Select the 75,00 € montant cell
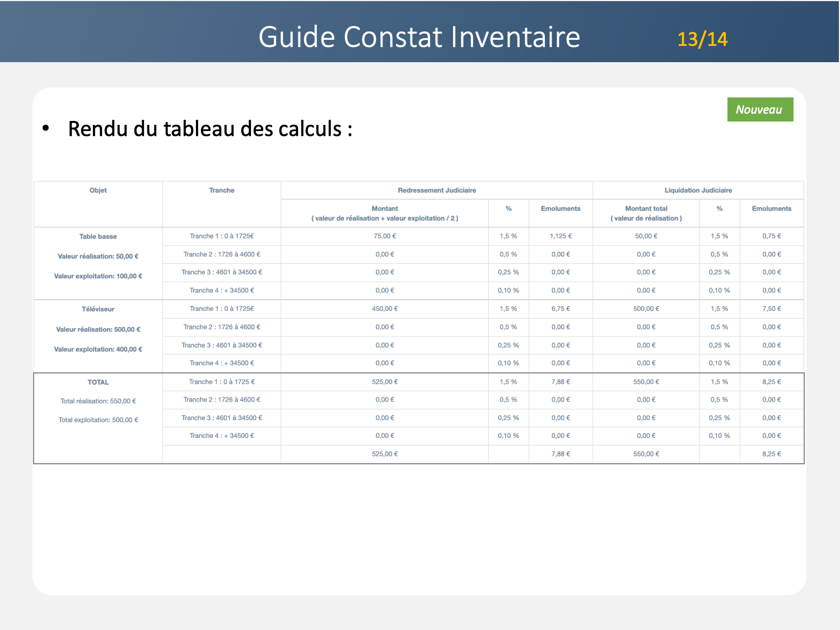 (385, 236)
